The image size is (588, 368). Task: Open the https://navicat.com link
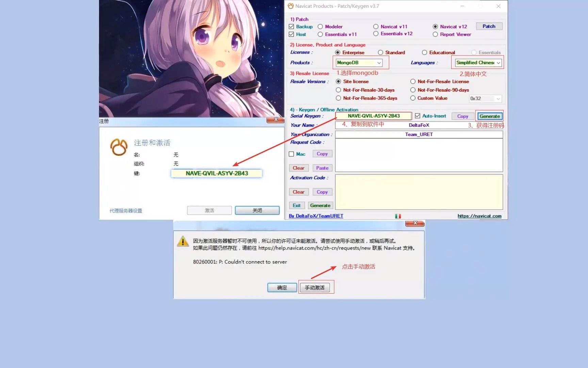pyautogui.click(x=480, y=216)
